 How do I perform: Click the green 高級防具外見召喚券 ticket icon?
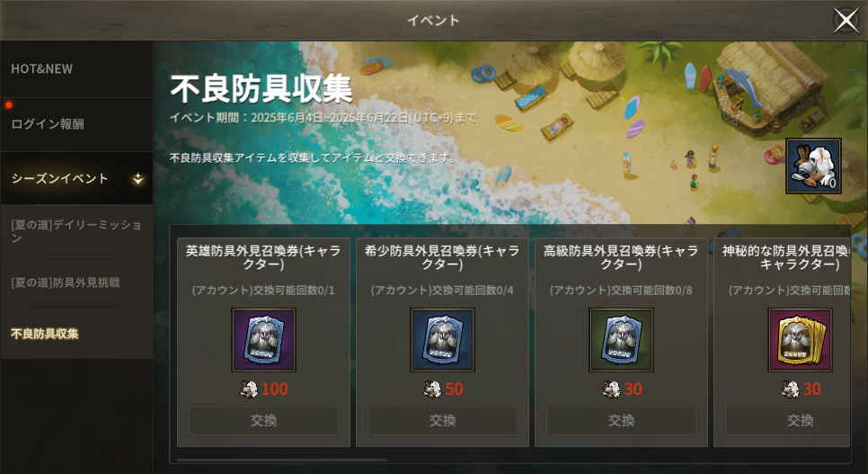(621, 340)
